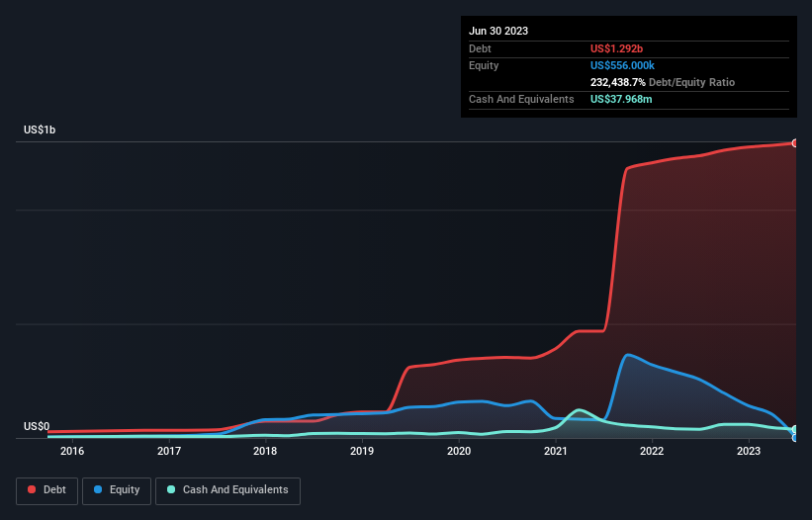Click the Jun 30 2023 tooltip date
The width and height of the screenshot is (812, 520).
(x=498, y=31)
